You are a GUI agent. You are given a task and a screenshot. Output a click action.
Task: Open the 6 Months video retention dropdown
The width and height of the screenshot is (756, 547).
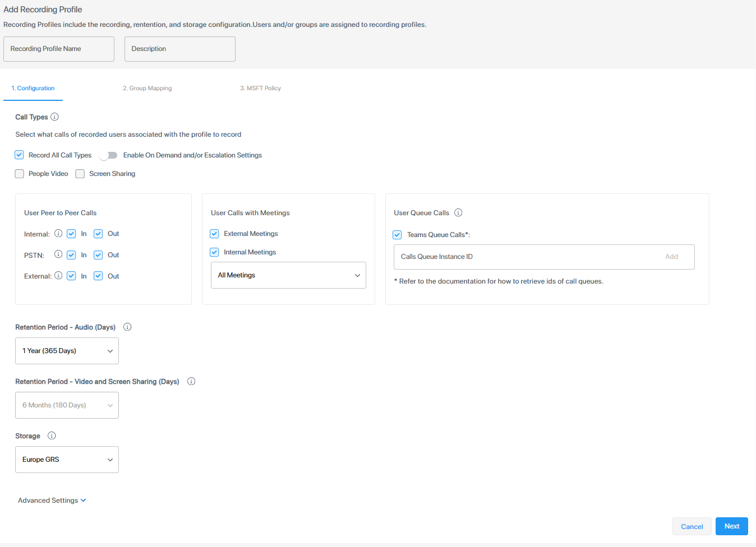pos(67,405)
